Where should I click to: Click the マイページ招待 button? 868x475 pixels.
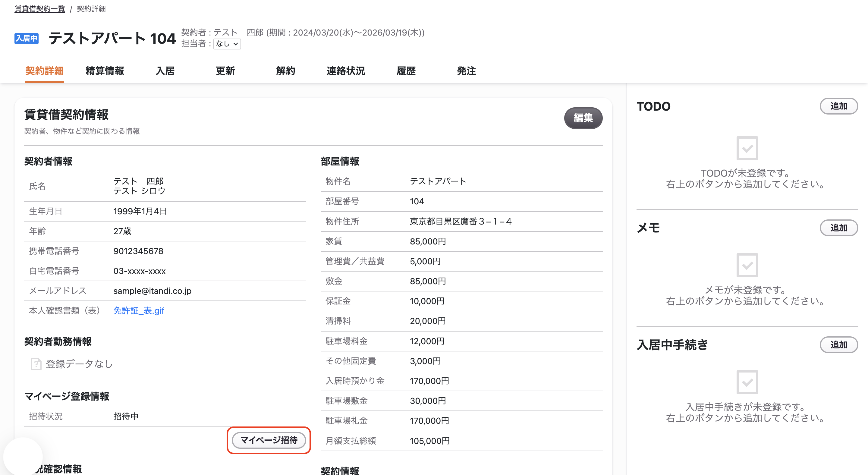click(x=269, y=440)
